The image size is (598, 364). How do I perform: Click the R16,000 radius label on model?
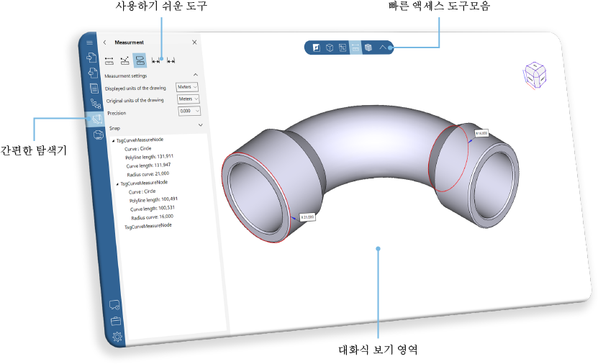point(481,133)
